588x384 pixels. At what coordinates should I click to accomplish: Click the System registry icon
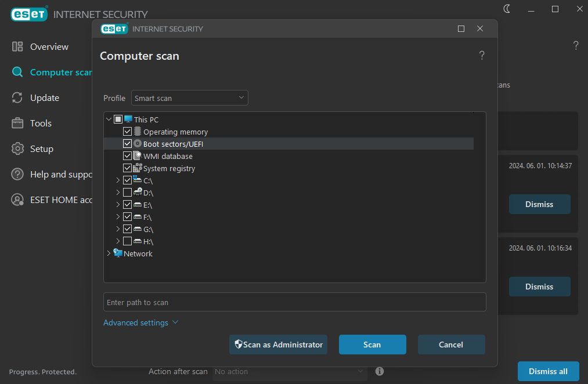[138, 168]
